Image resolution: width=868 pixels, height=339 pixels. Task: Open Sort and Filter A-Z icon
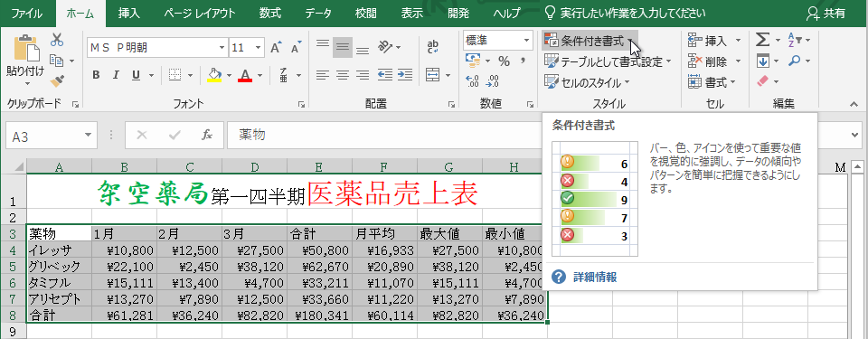(795, 40)
